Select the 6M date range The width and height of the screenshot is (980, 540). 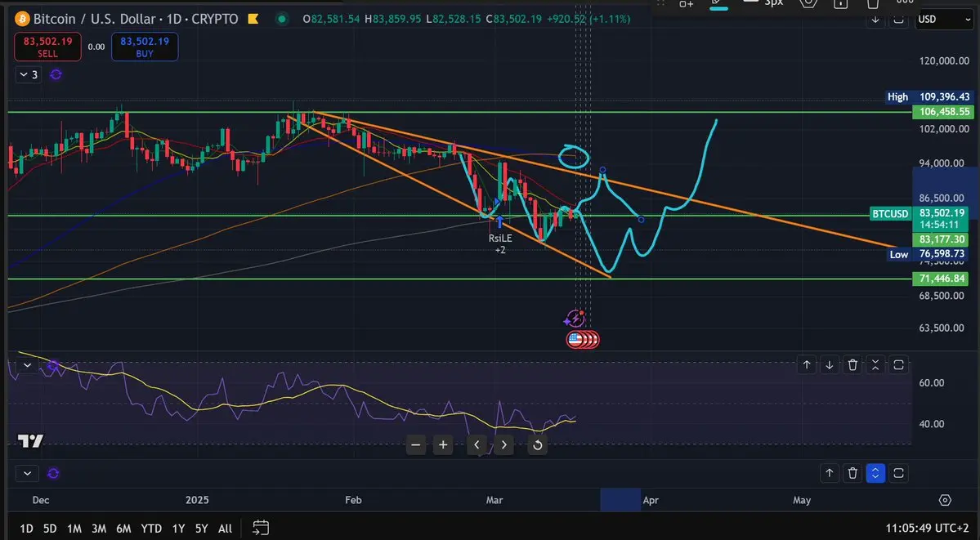coord(123,529)
